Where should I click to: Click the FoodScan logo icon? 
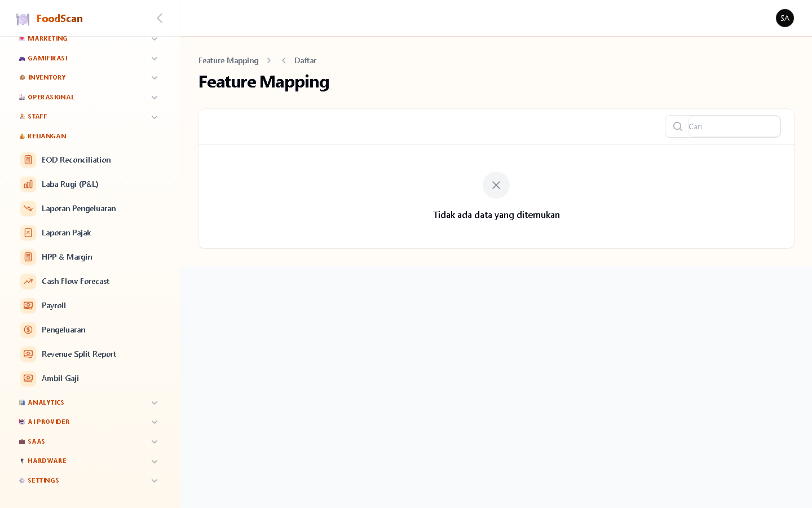click(x=23, y=19)
